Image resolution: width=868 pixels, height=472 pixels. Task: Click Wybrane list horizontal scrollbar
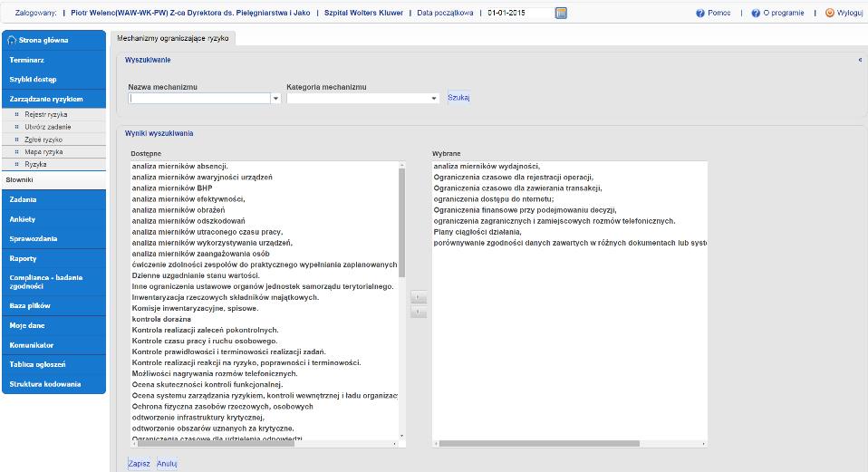[x=539, y=443]
